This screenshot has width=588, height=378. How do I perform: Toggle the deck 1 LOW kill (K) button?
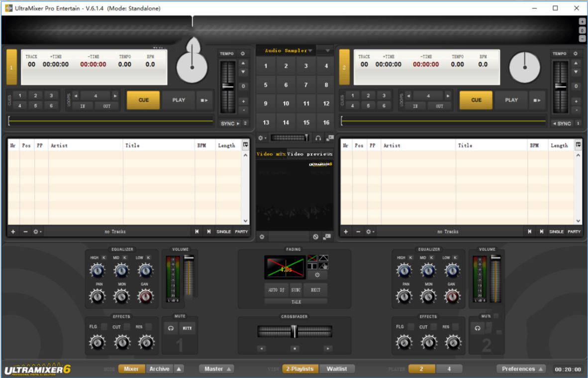149,257
